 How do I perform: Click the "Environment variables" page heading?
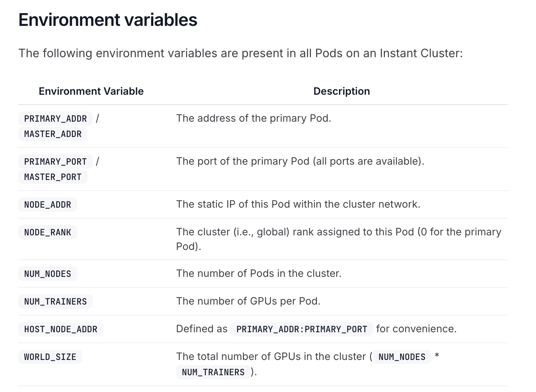pyautogui.click(x=108, y=20)
